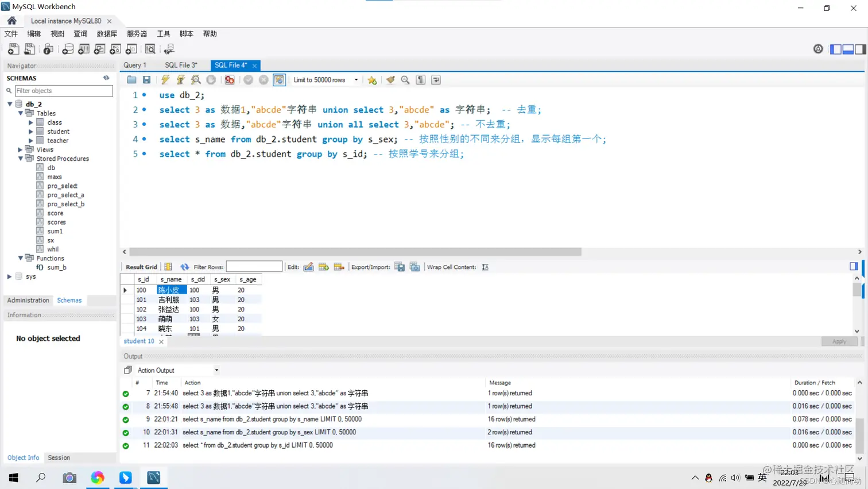Viewport: 868px width, 489px height.
Task: Open SQL script file toolbar icon
Action: click(x=29, y=49)
